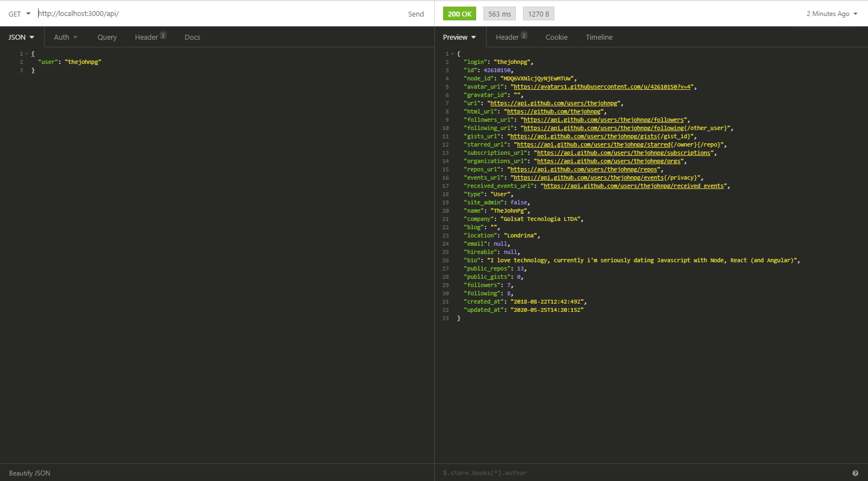Click the 563 ms response time tag
The width and height of the screenshot is (868, 481).
[x=499, y=14]
